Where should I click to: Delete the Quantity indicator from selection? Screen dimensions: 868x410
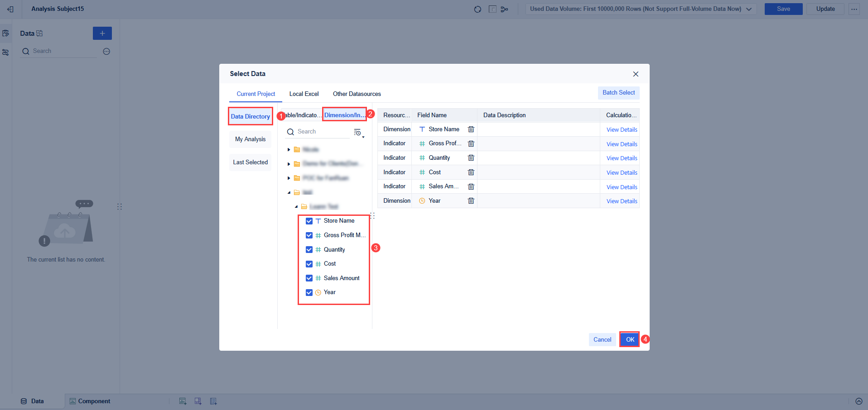click(471, 158)
